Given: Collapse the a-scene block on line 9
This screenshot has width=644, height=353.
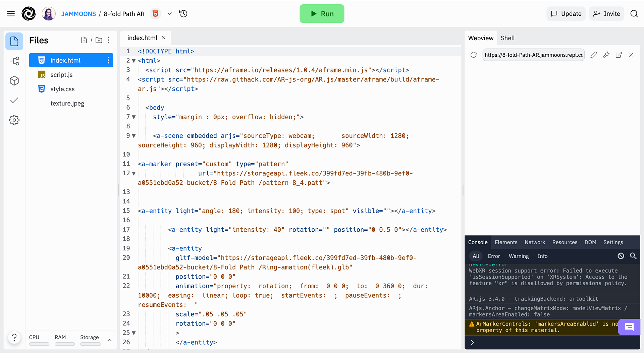Looking at the screenshot, I should click(x=134, y=136).
